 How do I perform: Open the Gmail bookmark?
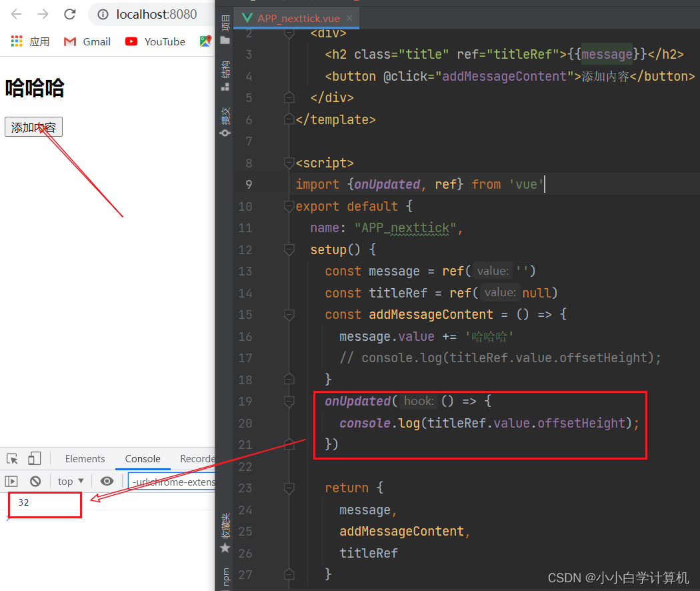[87, 41]
